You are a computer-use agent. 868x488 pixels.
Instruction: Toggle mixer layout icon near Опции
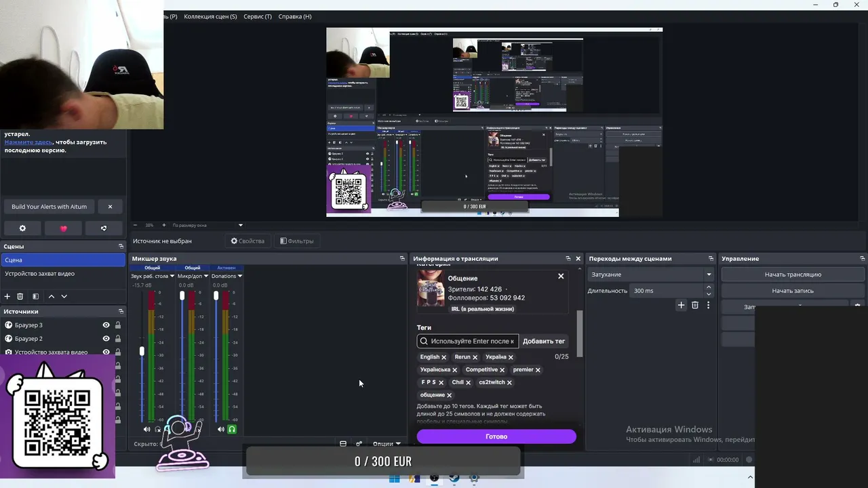pos(343,444)
